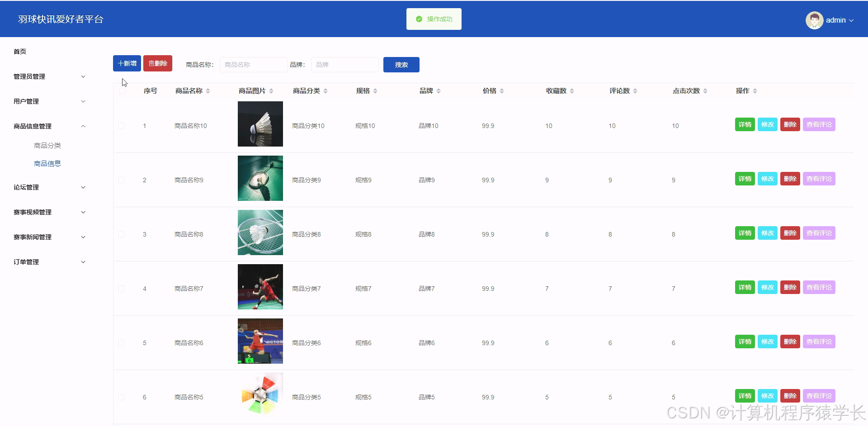The image size is (868, 427).
Task: Click the plus icon on the 新增 button
Action: [x=120, y=63]
